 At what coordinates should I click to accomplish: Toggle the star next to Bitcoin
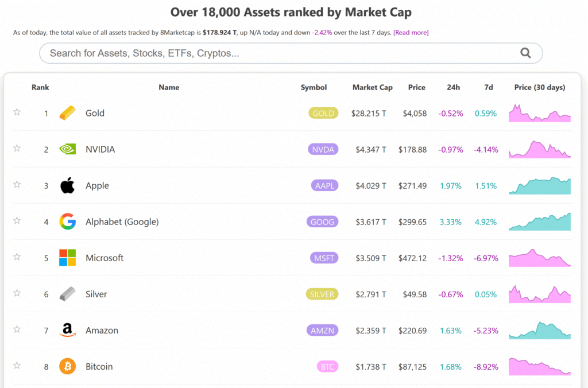17,365
